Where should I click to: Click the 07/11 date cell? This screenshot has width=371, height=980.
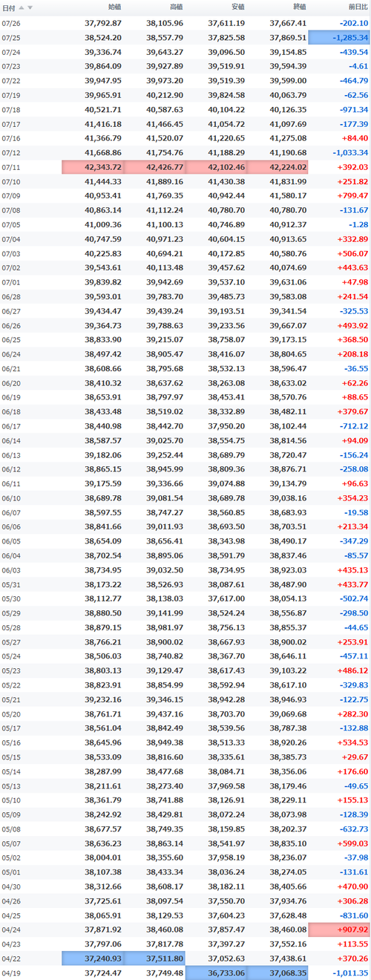coord(11,168)
